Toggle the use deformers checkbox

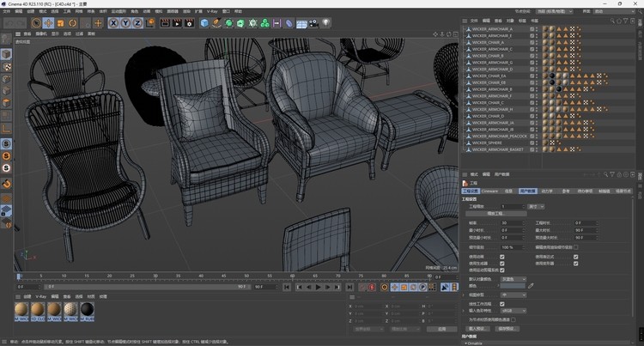click(576, 264)
